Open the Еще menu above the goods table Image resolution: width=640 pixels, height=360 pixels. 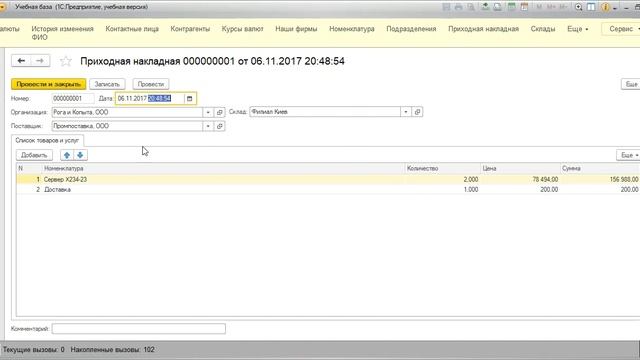point(629,155)
